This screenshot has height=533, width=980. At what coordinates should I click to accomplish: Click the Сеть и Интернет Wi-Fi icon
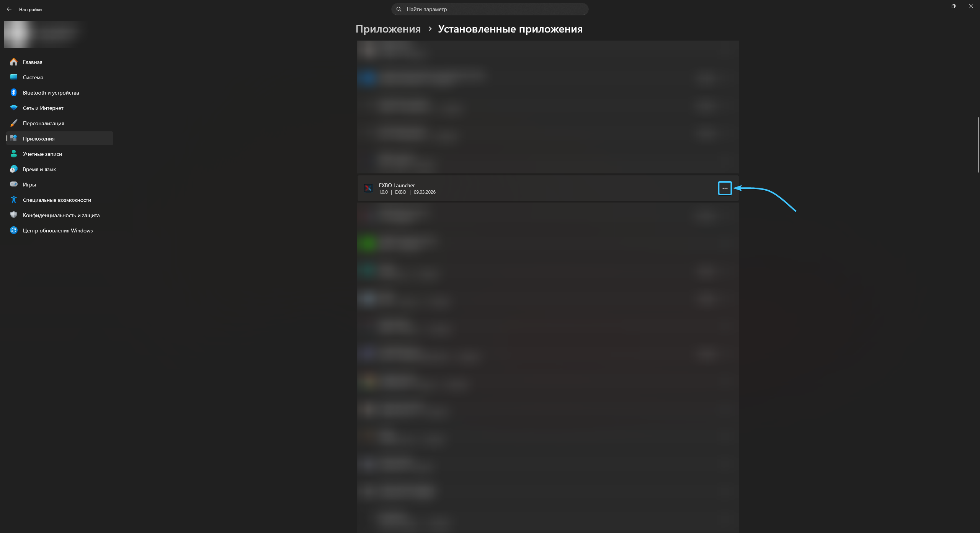14,108
